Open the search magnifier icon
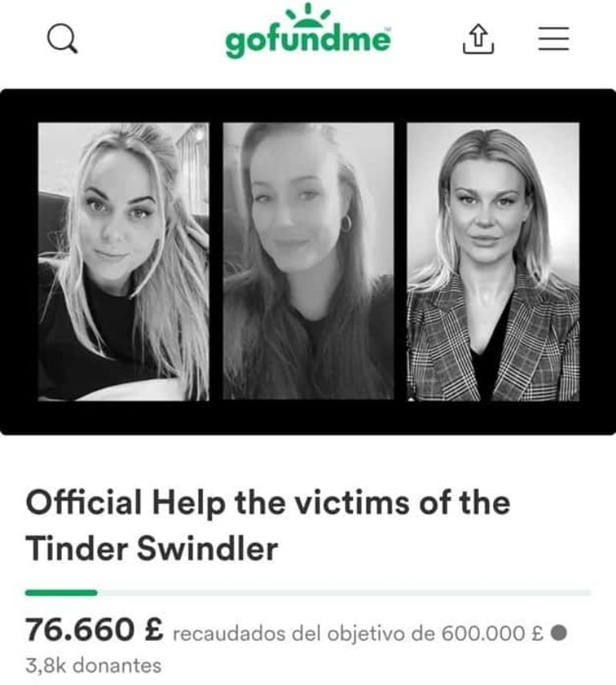The width and height of the screenshot is (616, 685). (x=63, y=39)
